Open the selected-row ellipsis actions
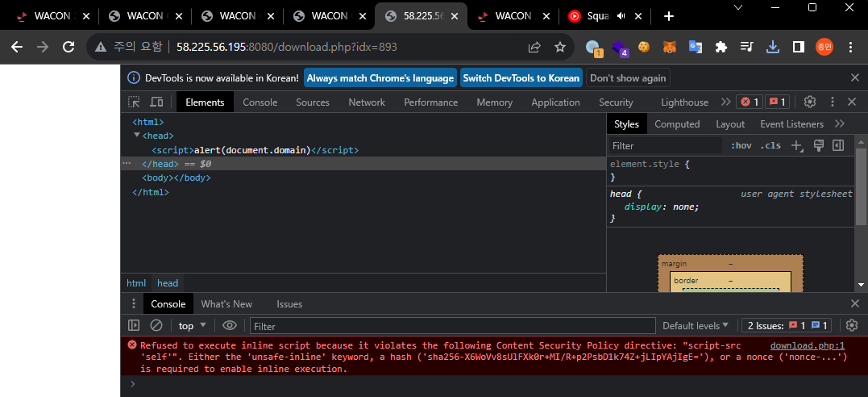This screenshot has height=397, width=868. pos(127,164)
